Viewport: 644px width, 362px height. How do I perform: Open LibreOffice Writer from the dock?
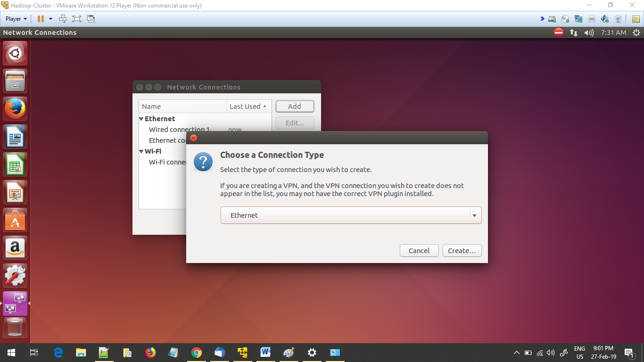click(15, 137)
